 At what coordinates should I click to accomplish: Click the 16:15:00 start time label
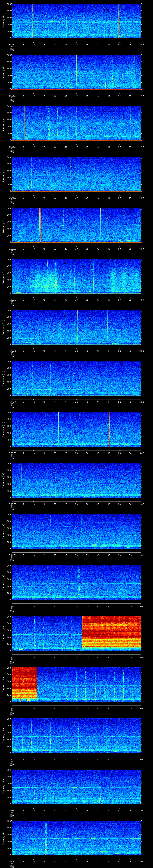coord(12,759)
